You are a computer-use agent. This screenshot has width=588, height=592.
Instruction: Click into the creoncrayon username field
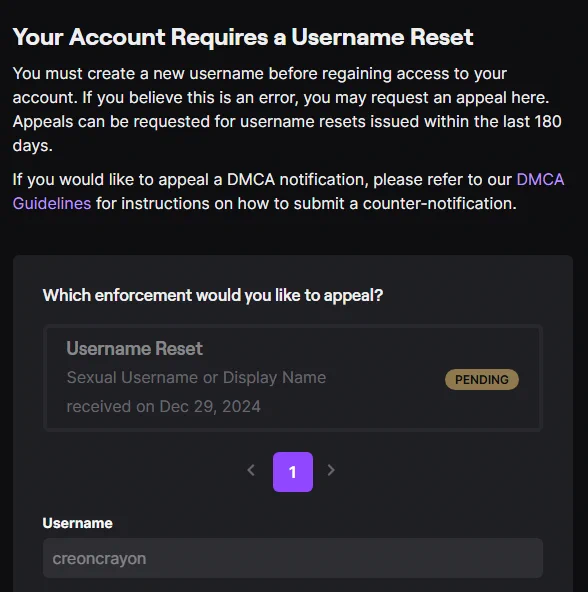tap(293, 558)
